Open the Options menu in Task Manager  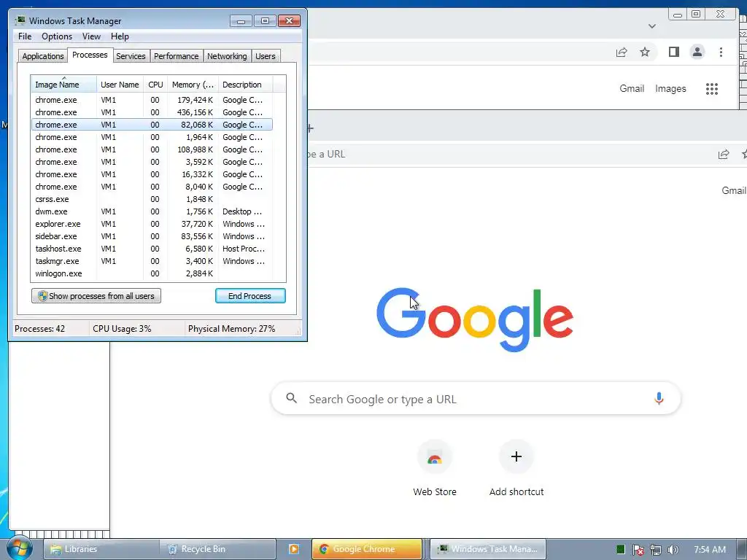click(x=57, y=36)
